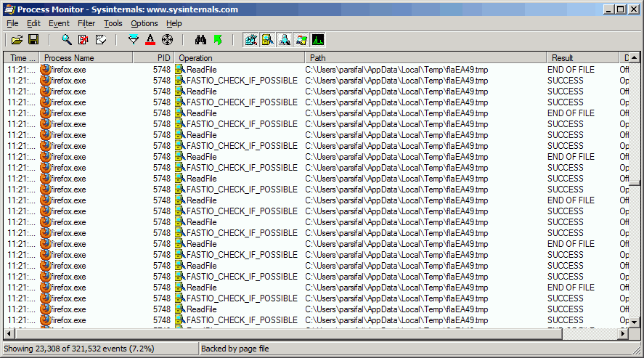Click the Time column header

pyautogui.click(x=22, y=58)
